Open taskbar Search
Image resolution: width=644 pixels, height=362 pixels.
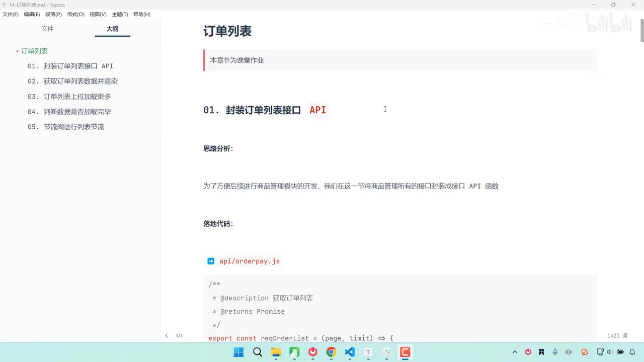tap(257, 352)
